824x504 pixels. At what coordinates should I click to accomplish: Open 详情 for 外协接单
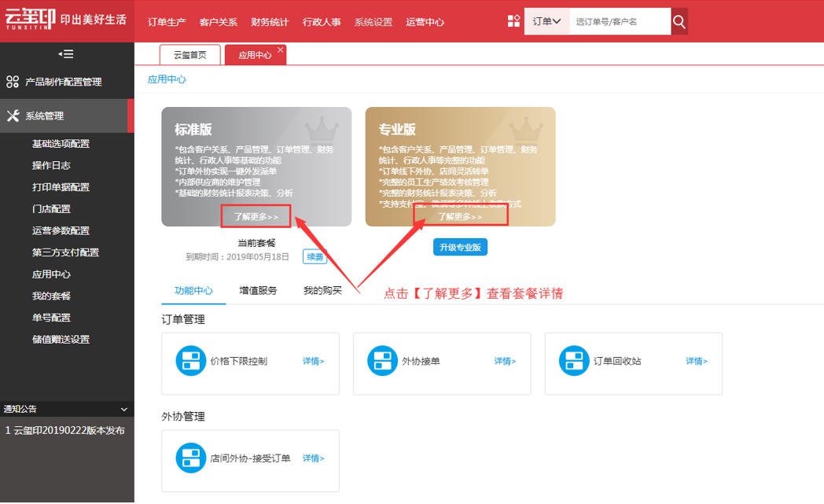pyautogui.click(x=505, y=361)
